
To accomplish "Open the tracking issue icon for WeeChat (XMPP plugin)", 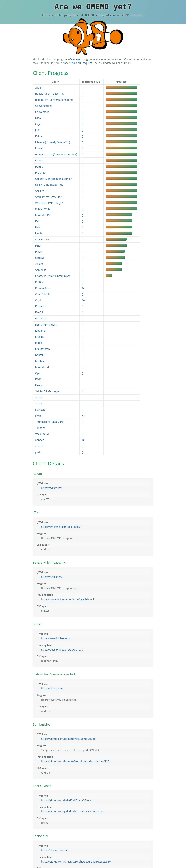I will pos(83,203).
